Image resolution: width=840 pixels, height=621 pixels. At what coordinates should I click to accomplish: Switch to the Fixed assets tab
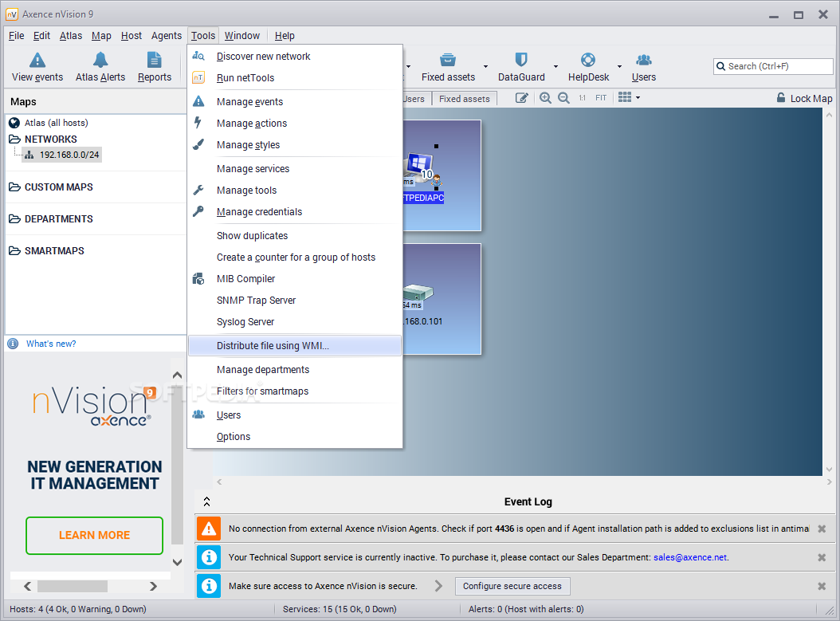pos(465,99)
